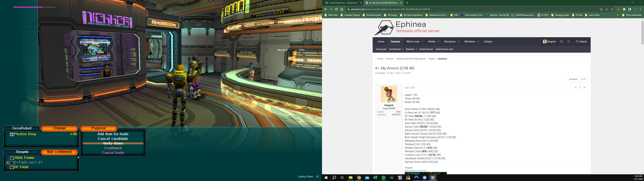
Task: Open the Chrome three-dot menu
Action: click(x=640, y=9)
